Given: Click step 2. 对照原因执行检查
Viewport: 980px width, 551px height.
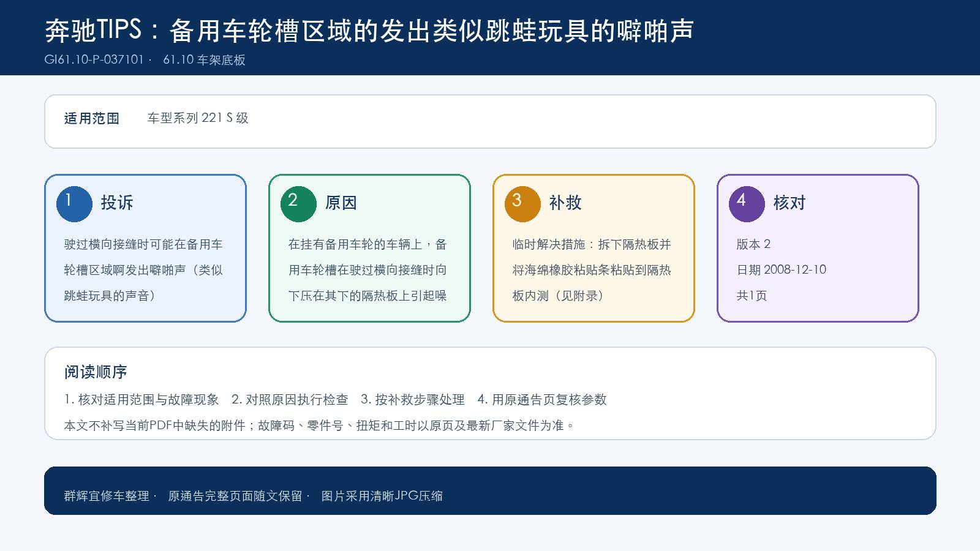Looking at the screenshot, I should [290, 400].
